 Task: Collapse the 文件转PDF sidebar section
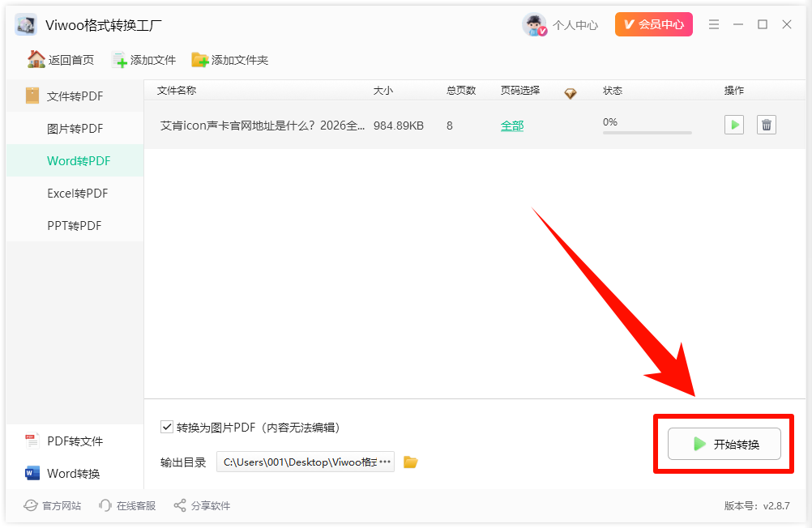click(x=75, y=96)
